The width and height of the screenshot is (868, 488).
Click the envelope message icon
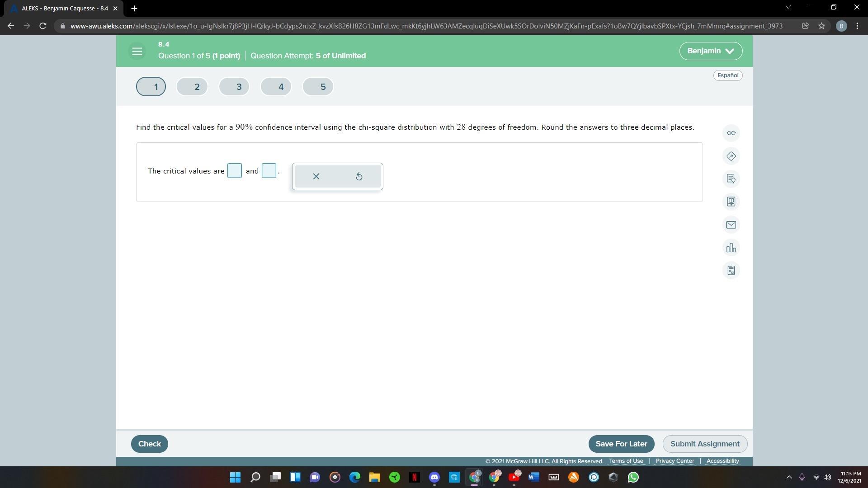tap(731, 225)
